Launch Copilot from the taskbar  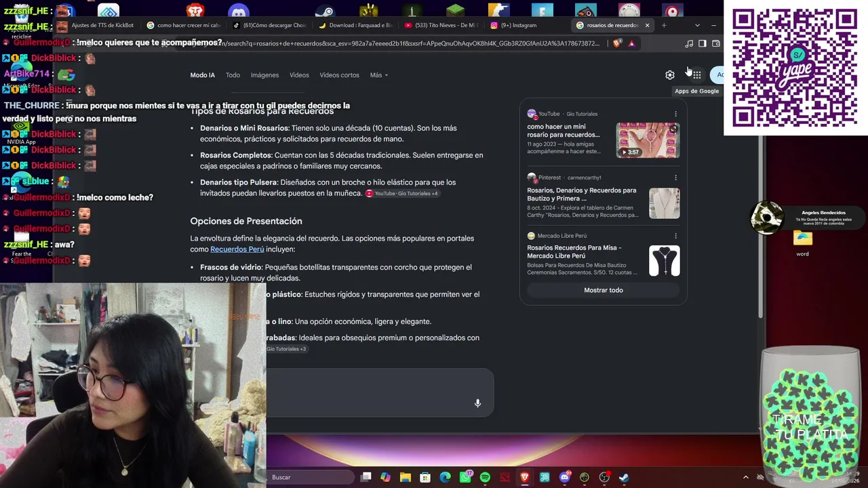386,477
